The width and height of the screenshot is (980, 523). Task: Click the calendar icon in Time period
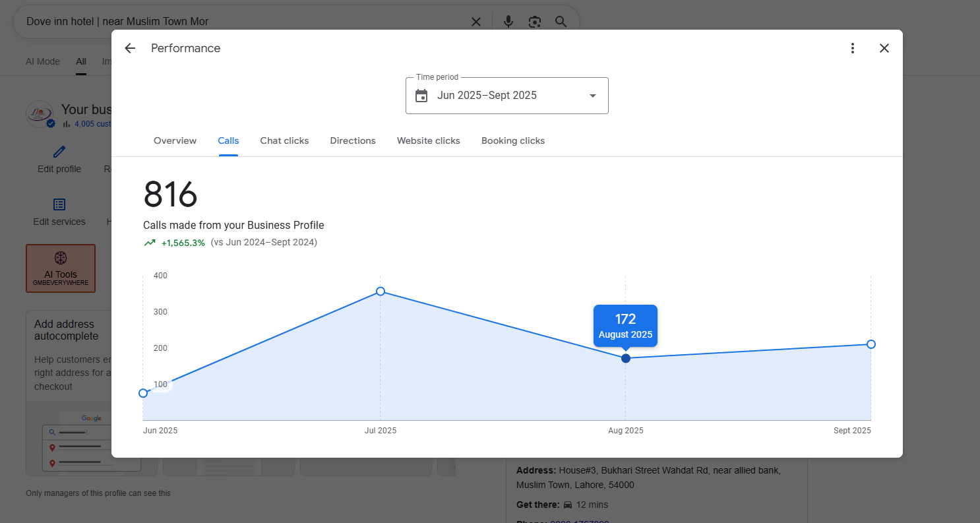[421, 96]
